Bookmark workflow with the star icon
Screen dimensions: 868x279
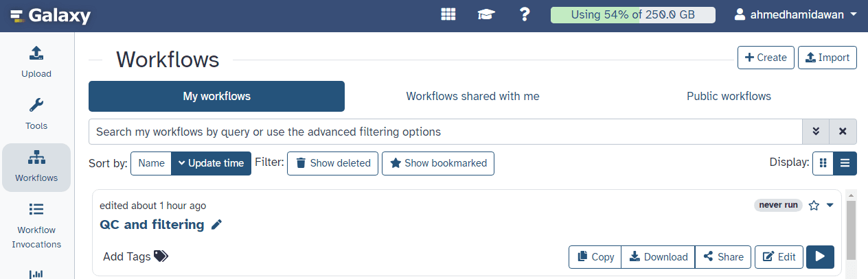[814, 205]
